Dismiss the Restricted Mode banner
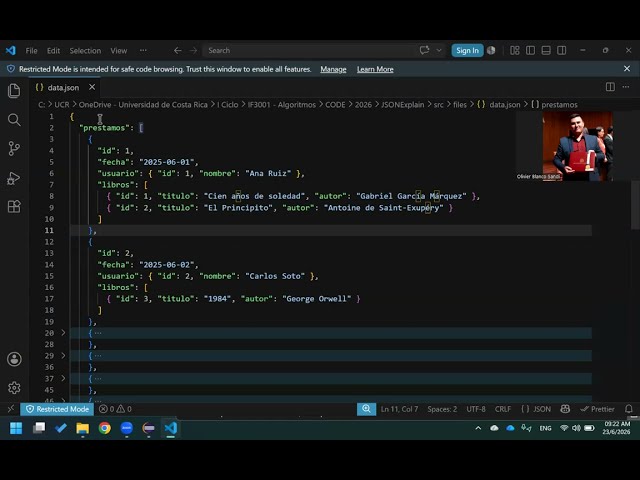Viewport: 640px width, 480px height. [627, 69]
